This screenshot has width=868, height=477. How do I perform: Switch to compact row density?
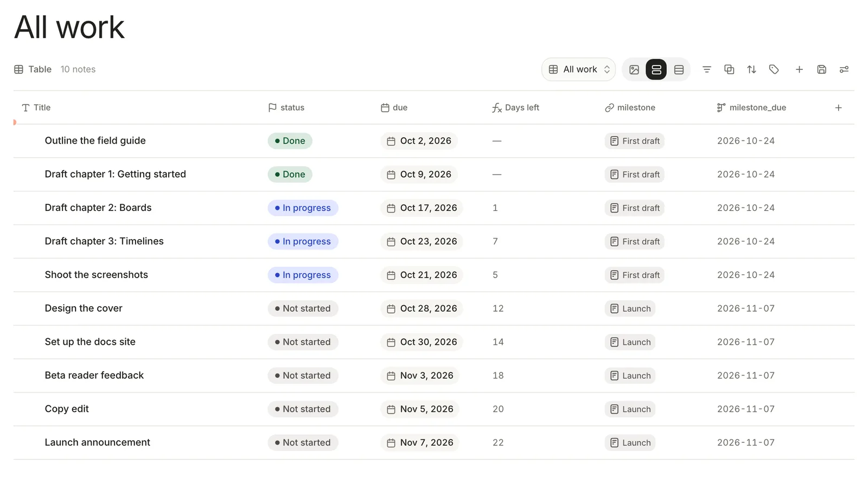(679, 69)
